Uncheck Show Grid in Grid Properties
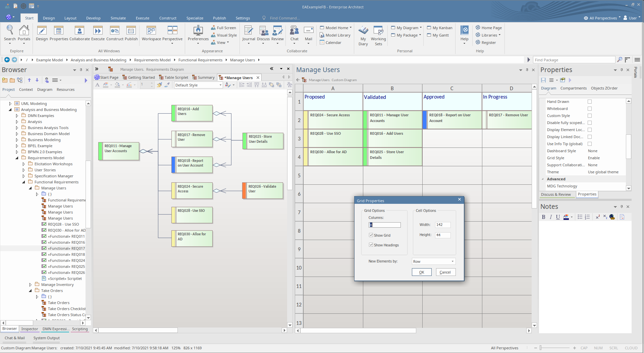Image resolution: width=644 pixels, height=353 pixels. (x=371, y=235)
